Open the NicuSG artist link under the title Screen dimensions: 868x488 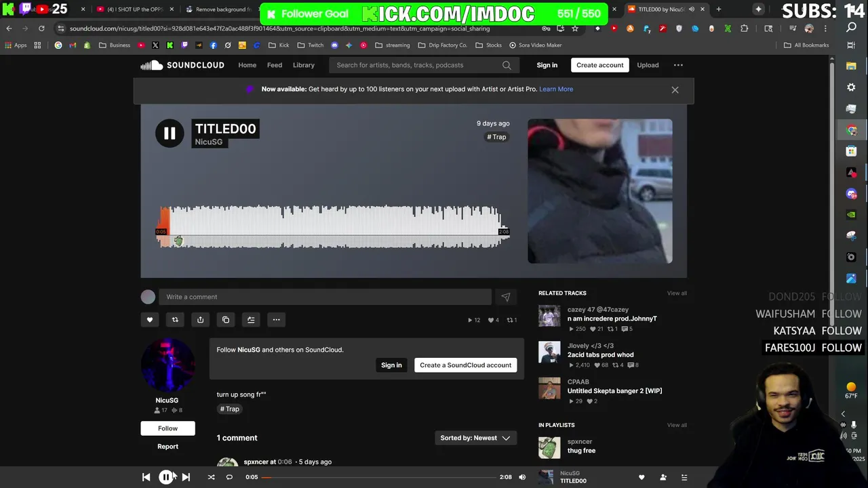[x=208, y=142]
